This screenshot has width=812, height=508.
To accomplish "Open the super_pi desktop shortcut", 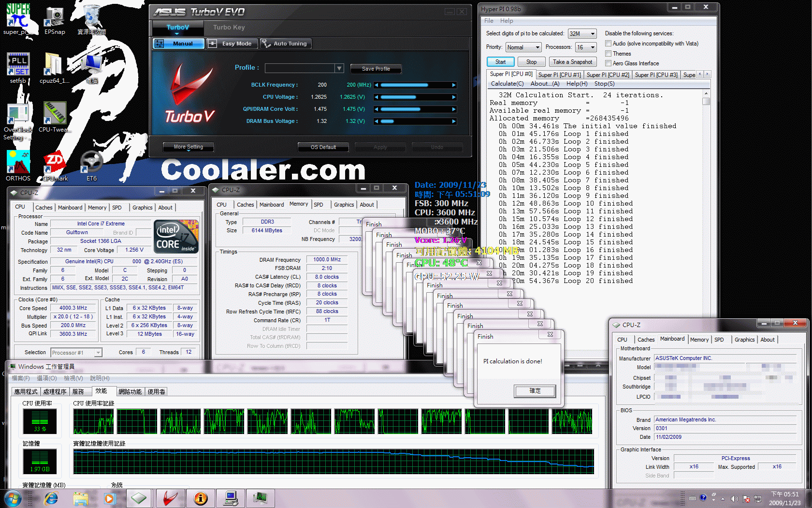I will (x=18, y=19).
